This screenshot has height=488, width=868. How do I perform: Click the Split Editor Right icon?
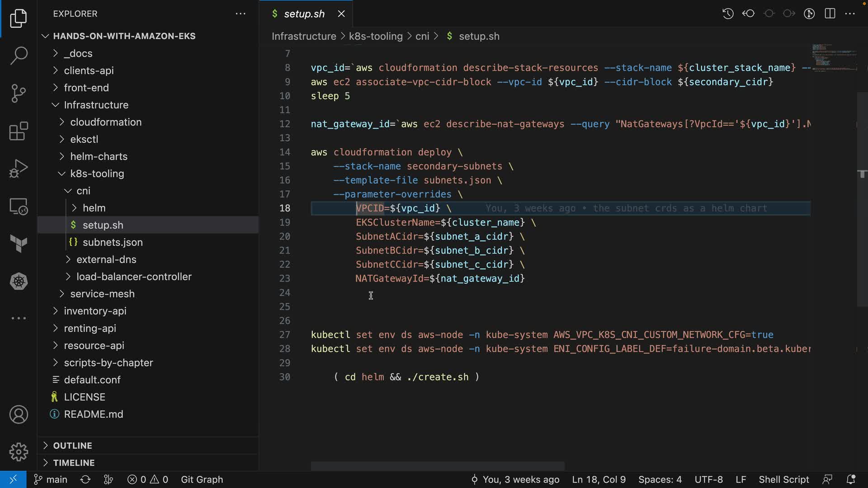830,14
